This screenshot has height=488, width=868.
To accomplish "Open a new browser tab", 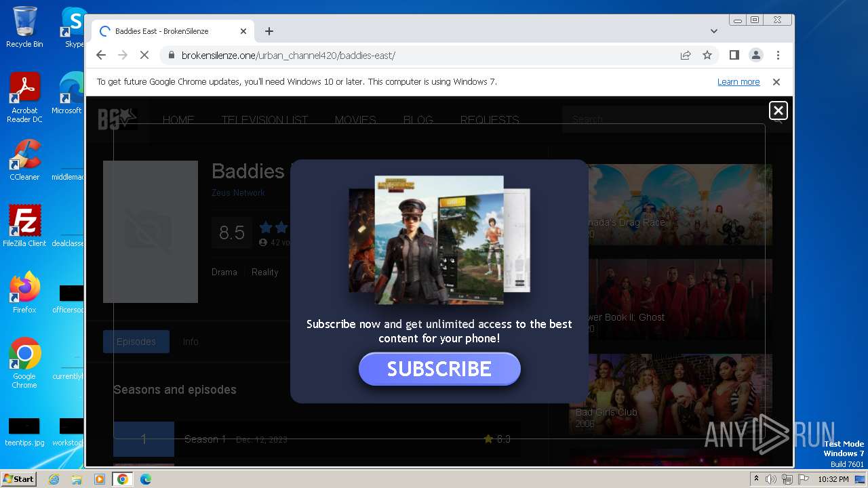I will point(269,31).
